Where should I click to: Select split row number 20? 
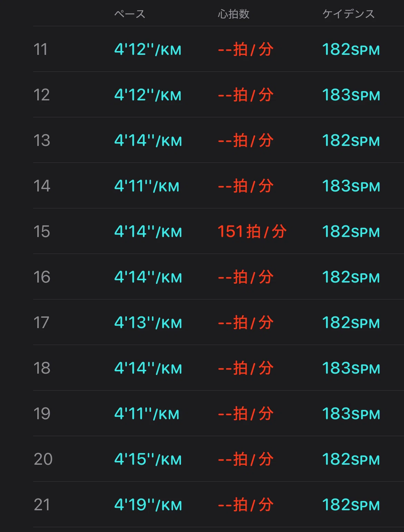43,459
